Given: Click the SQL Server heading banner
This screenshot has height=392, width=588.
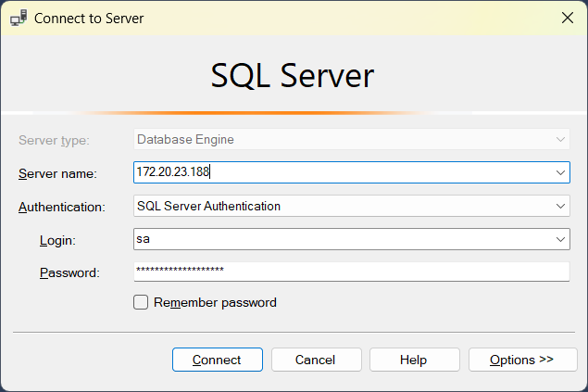Looking at the screenshot, I should pos(293,75).
